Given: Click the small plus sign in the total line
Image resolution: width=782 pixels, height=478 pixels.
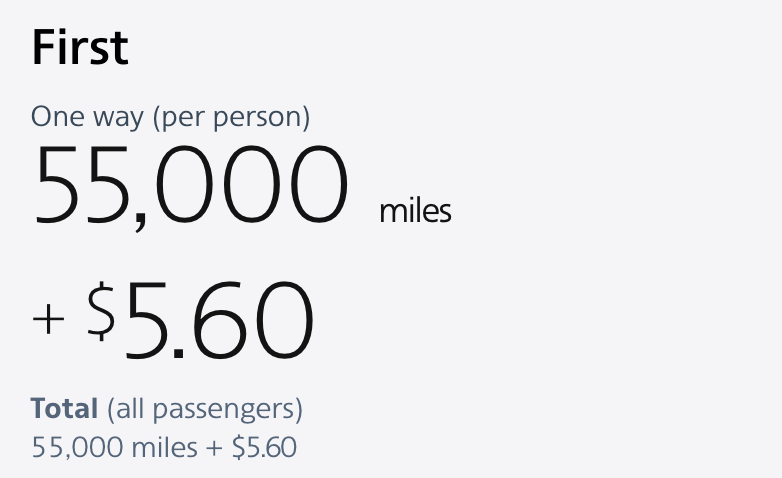Looking at the screenshot, I should pos(213,448).
